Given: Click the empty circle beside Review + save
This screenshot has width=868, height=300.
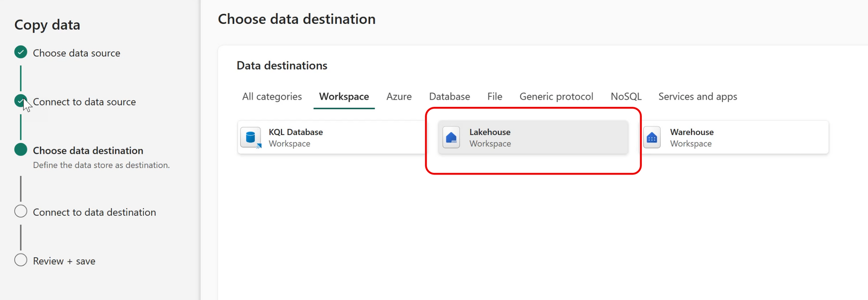Looking at the screenshot, I should click(x=20, y=260).
